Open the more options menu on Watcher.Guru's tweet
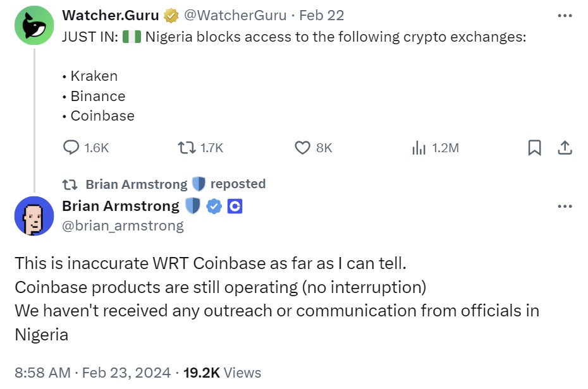 pos(565,15)
